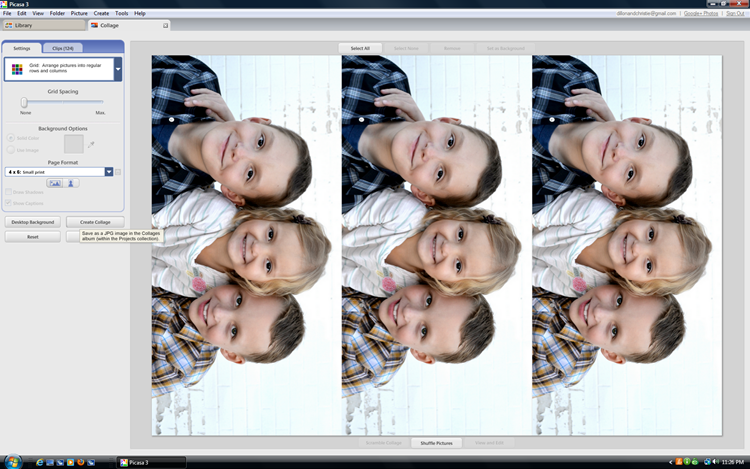Click the grid collage style icon
This screenshot has width=750, height=469.
tap(17, 69)
